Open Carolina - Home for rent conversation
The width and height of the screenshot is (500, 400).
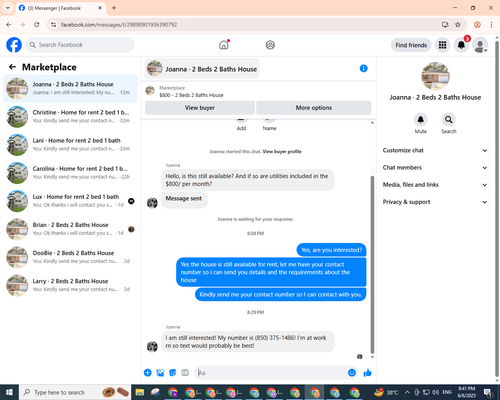click(70, 173)
